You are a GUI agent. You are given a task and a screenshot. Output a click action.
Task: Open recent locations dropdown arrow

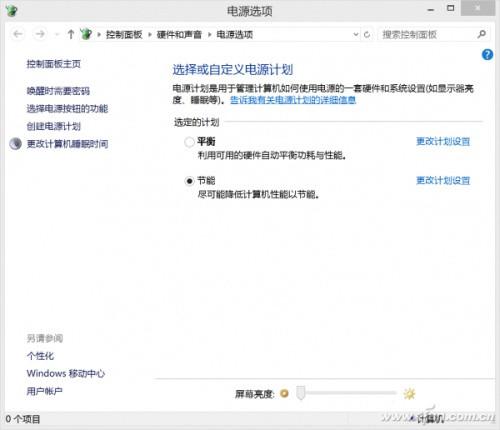tap(56, 34)
